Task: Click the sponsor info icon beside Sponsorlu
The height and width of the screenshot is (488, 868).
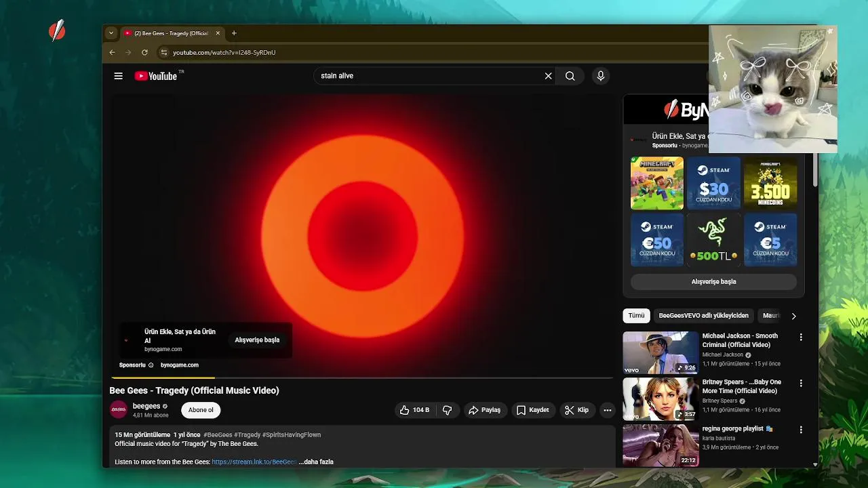Action: coord(151,365)
